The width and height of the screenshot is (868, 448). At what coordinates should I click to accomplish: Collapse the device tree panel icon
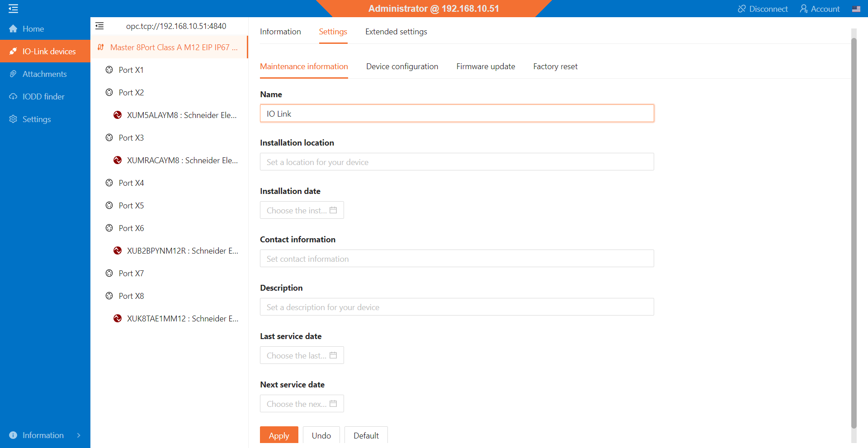click(x=99, y=26)
